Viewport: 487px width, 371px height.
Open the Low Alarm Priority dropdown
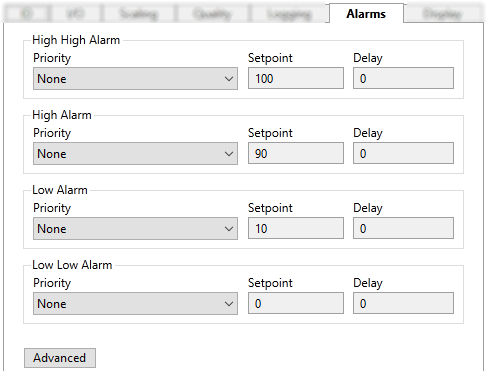(x=135, y=229)
